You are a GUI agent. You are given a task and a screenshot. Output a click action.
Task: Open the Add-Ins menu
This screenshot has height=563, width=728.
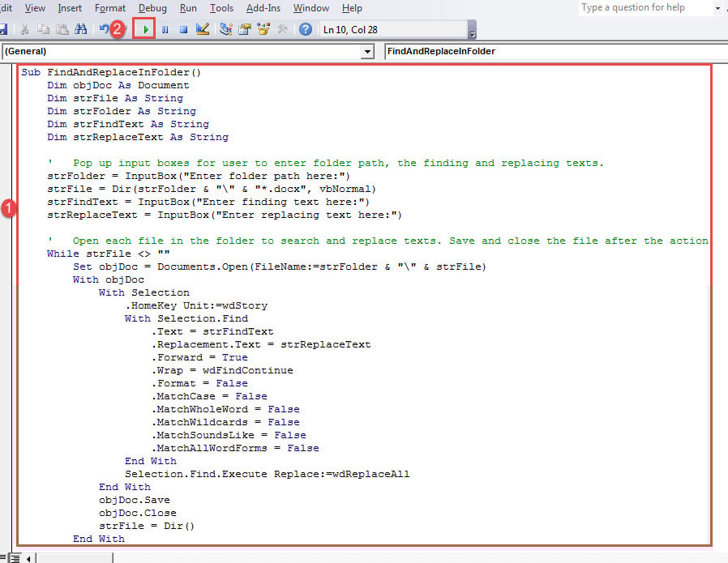click(x=263, y=8)
